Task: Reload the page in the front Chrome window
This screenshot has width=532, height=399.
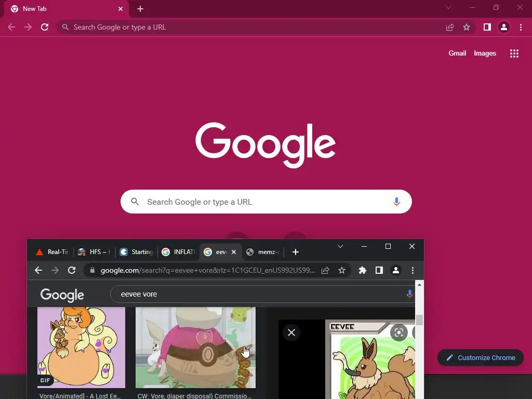Action: coord(72,270)
